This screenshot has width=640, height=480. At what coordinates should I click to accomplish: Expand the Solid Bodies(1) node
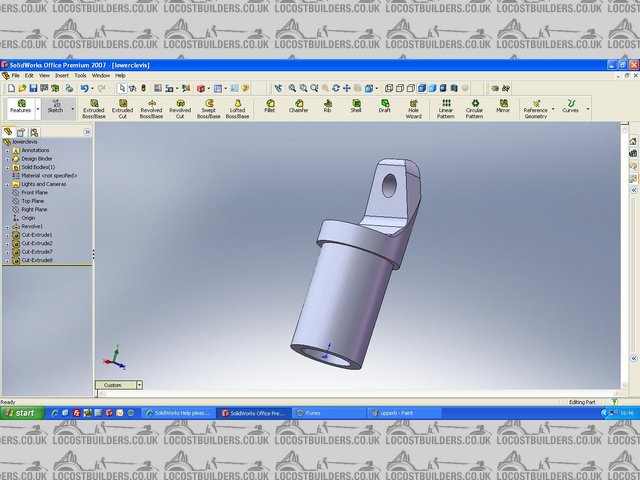click(x=7, y=167)
